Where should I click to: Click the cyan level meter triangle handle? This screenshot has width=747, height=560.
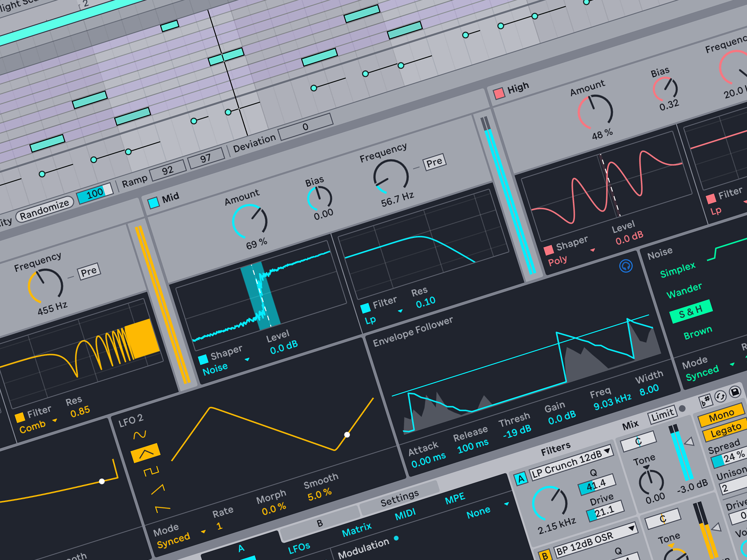point(689,442)
